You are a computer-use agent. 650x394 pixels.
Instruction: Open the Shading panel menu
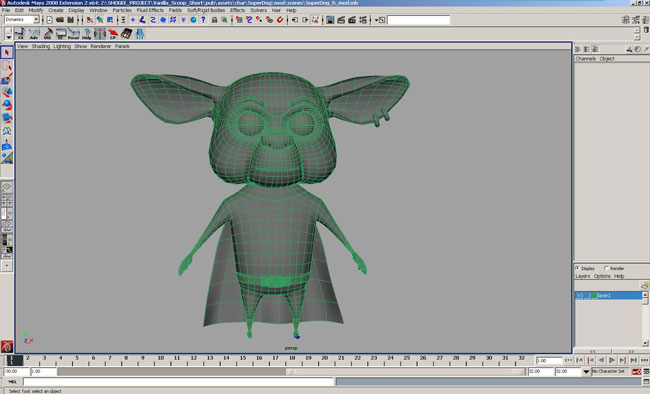point(41,46)
